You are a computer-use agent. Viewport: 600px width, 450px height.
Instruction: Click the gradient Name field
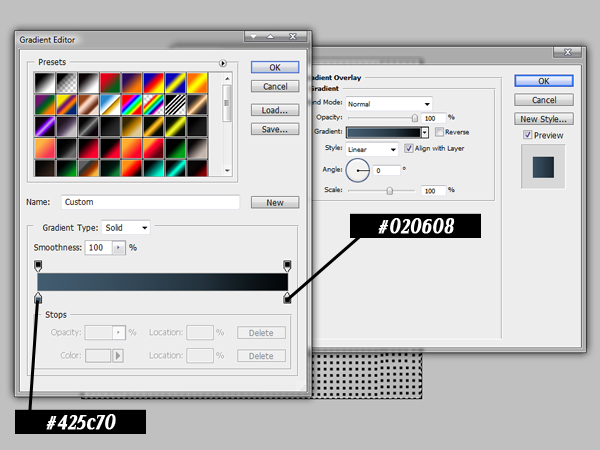(x=150, y=202)
